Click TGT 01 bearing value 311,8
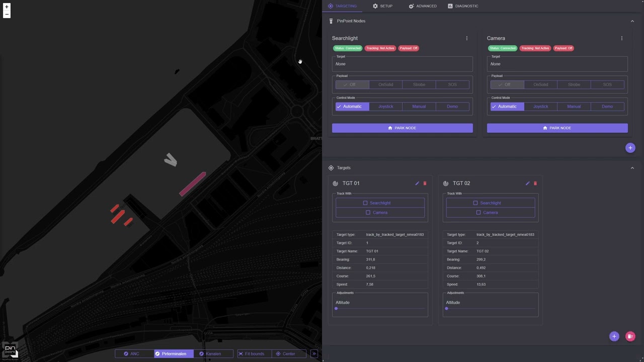 [371, 259]
